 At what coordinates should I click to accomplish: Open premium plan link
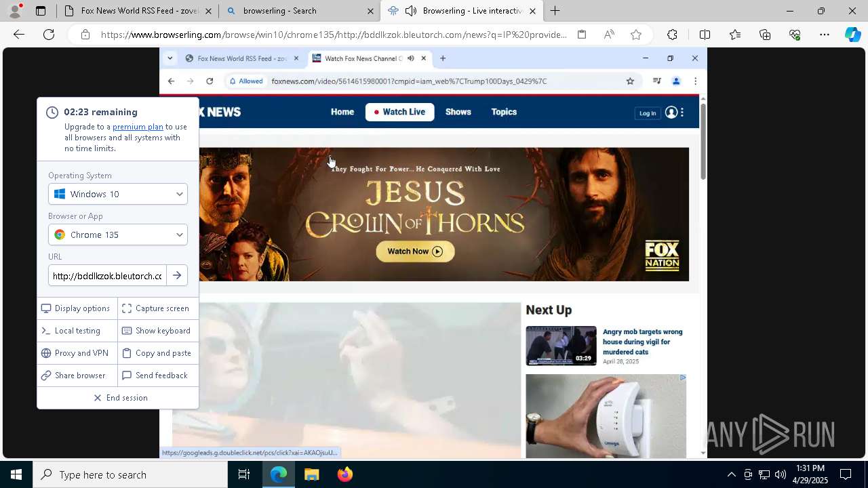click(138, 127)
